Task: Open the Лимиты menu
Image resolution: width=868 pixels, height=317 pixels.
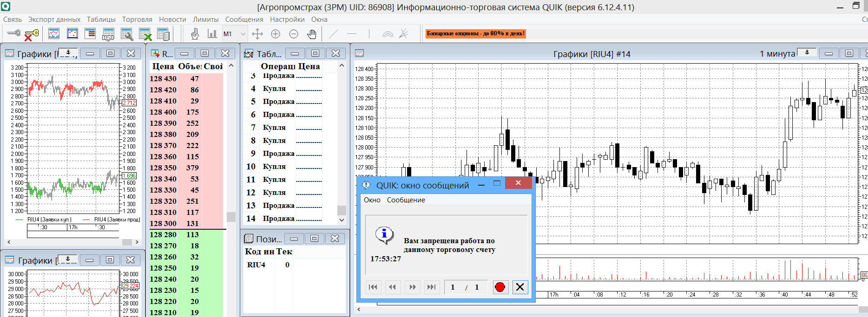Action: (x=206, y=19)
